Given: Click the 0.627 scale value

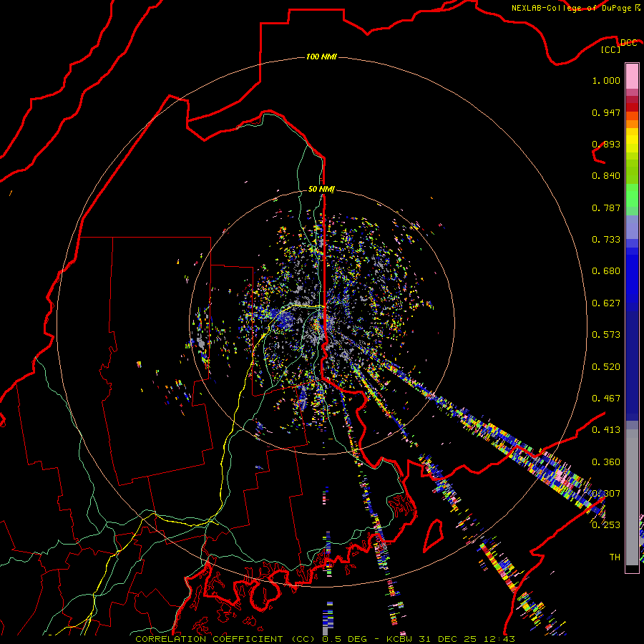Looking at the screenshot, I should tap(606, 303).
